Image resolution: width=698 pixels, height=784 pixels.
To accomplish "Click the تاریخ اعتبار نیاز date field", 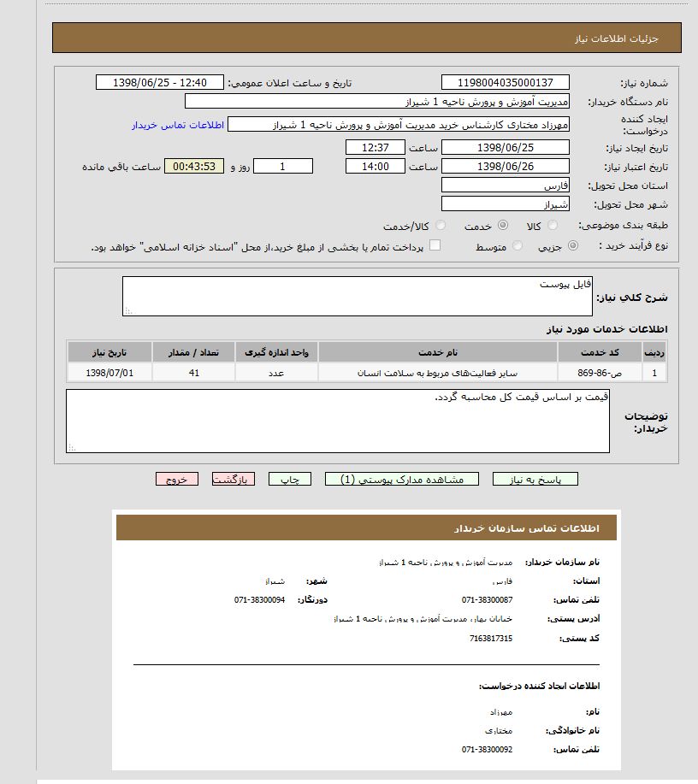I will (505, 165).
